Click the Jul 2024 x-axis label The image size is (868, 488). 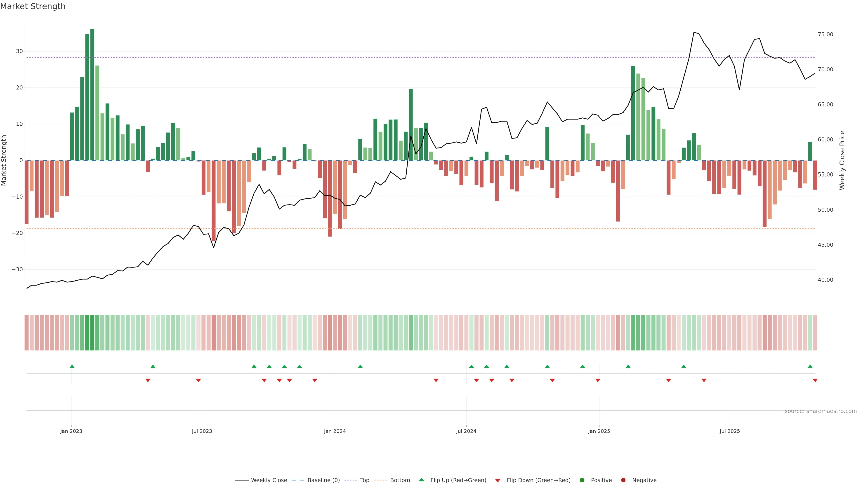[466, 431]
